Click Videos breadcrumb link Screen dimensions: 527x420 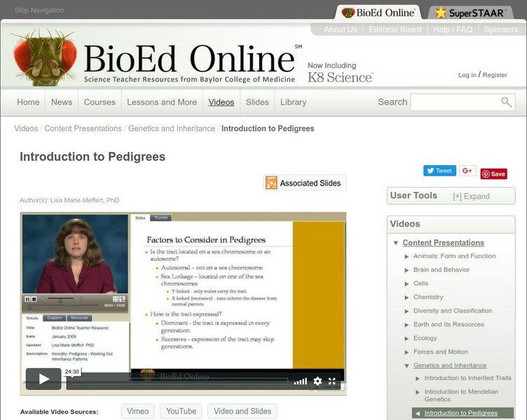tap(26, 128)
